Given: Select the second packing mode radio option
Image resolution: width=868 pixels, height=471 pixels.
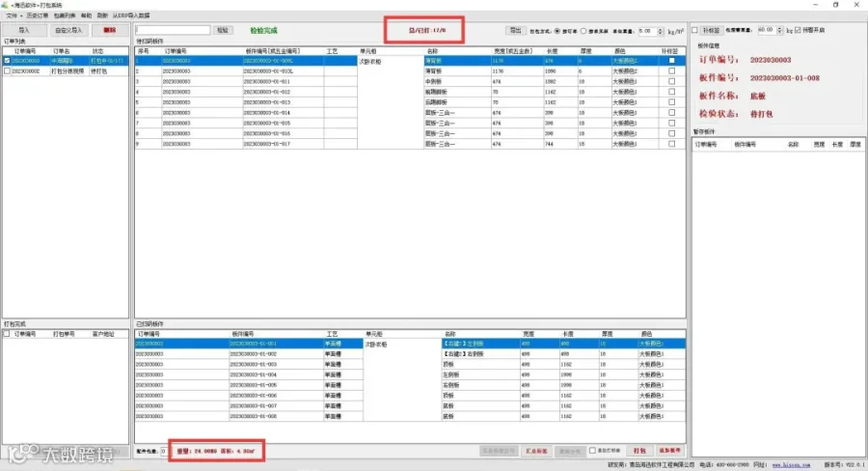Looking at the screenshot, I should coord(583,31).
